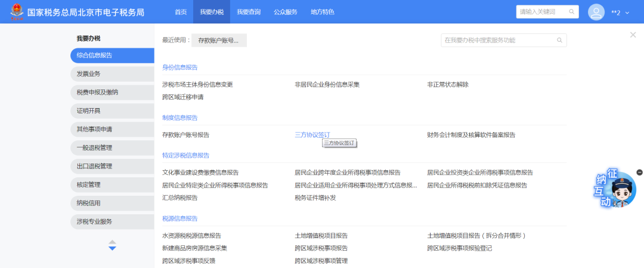Image resolution: width=644 pixels, height=268 pixels.
Task: Click 国家税务总局北京市电子税务局 title
Action: point(86,13)
